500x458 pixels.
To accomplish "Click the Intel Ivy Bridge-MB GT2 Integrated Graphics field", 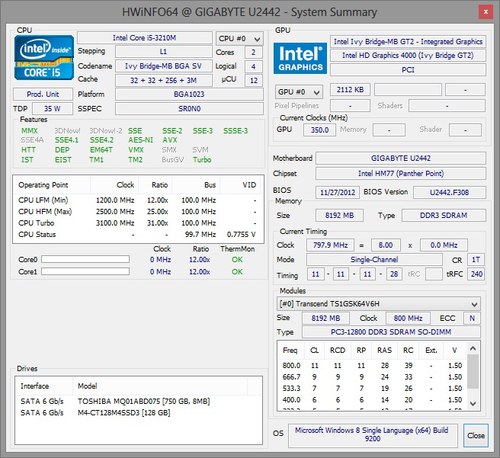I will click(408, 42).
